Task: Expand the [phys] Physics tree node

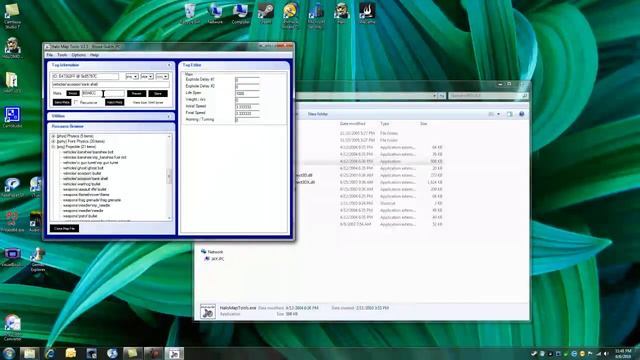Action: click(53, 136)
